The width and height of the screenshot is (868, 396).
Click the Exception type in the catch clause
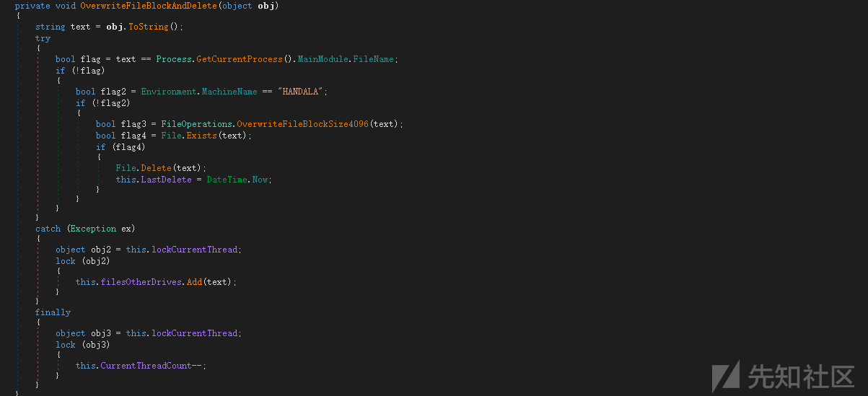click(x=93, y=229)
